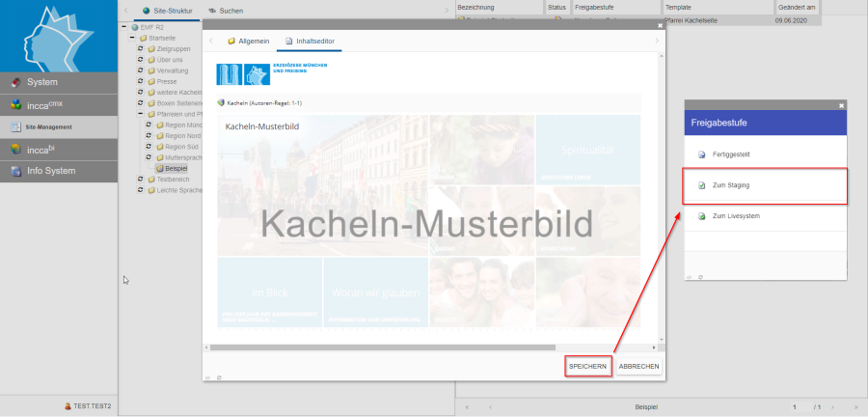
Task: Open the incca cmx module icon
Action: pos(14,104)
